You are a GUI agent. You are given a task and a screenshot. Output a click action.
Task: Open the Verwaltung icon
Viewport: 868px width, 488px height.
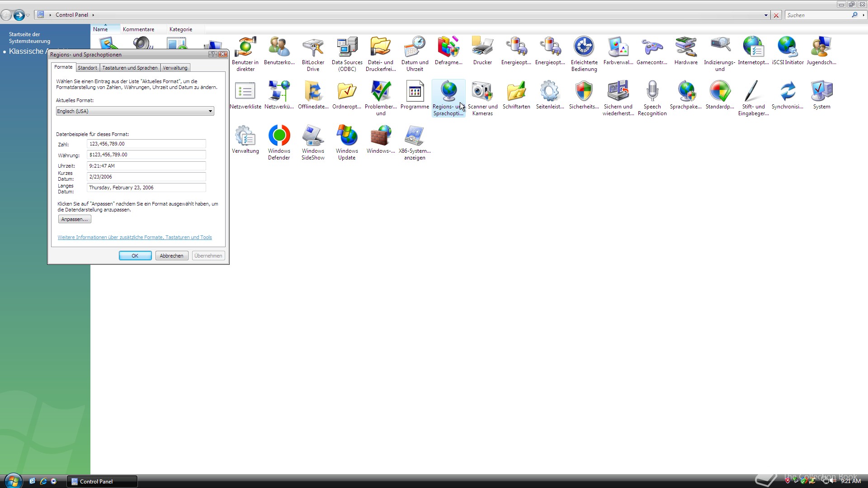245,139
